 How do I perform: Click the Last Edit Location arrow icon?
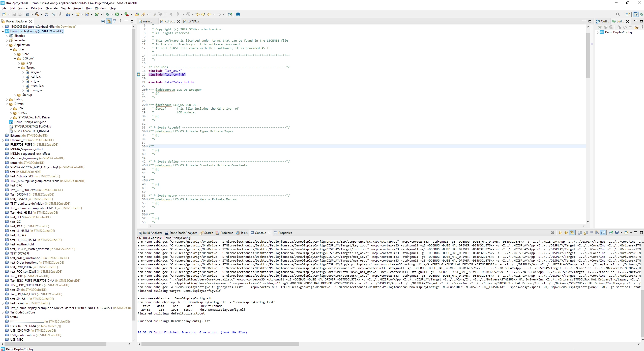point(197,14)
